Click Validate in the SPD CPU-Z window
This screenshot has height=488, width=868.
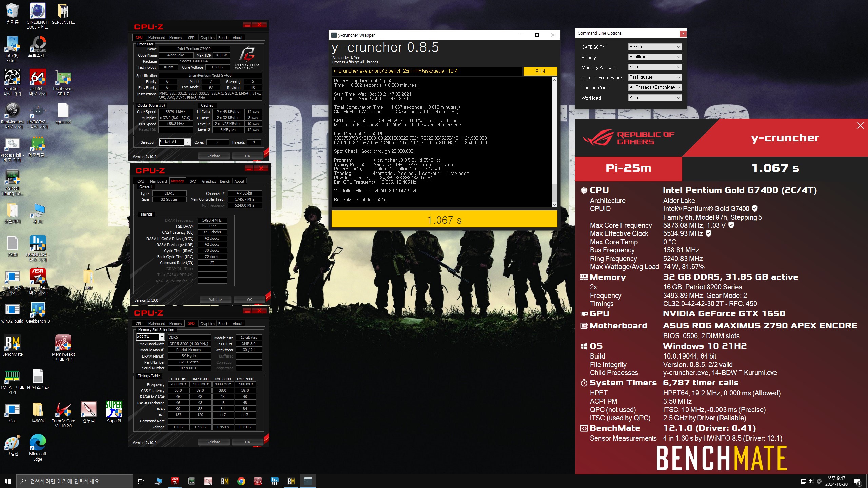coord(214,442)
